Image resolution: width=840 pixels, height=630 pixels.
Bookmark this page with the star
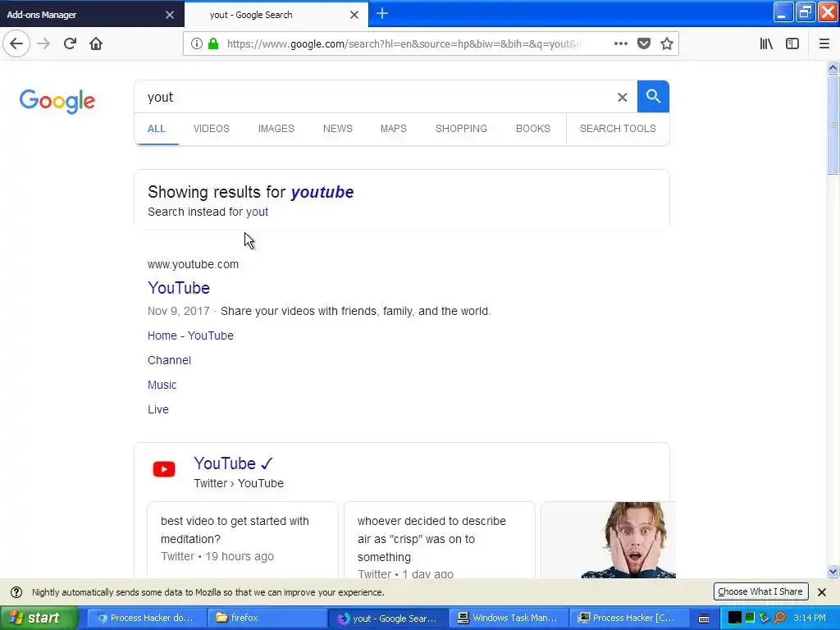pyautogui.click(x=666, y=43)
